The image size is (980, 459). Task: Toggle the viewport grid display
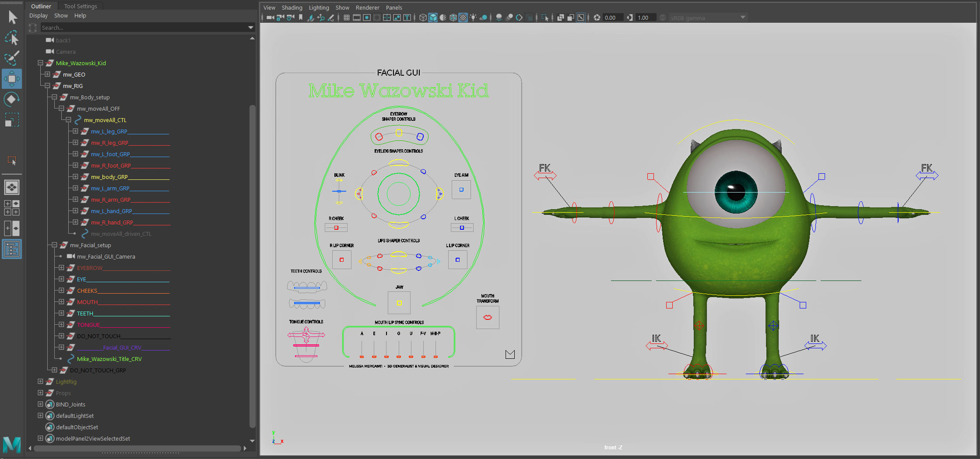point(346,18)
